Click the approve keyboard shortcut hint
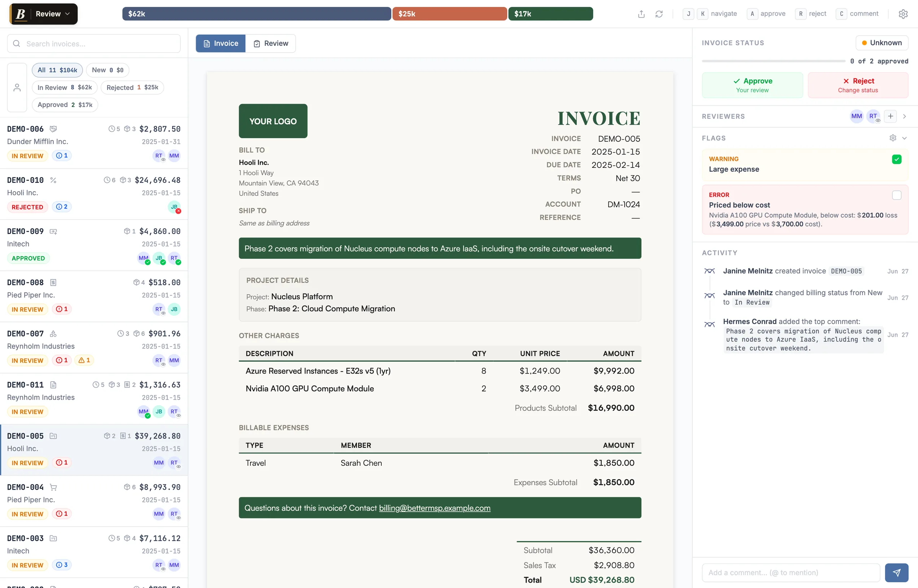Image resolution: width=918 pixels, height=588 pixels. tap(766, 14)
